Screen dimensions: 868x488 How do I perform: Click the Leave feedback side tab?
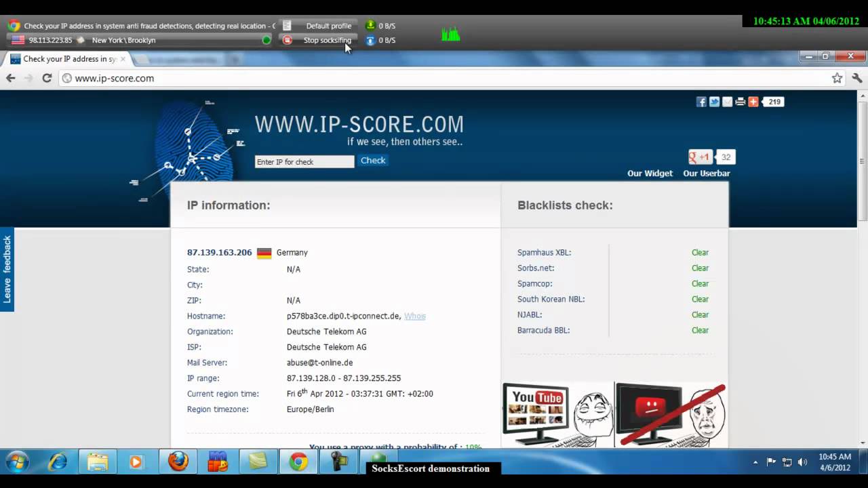point(7,269)
